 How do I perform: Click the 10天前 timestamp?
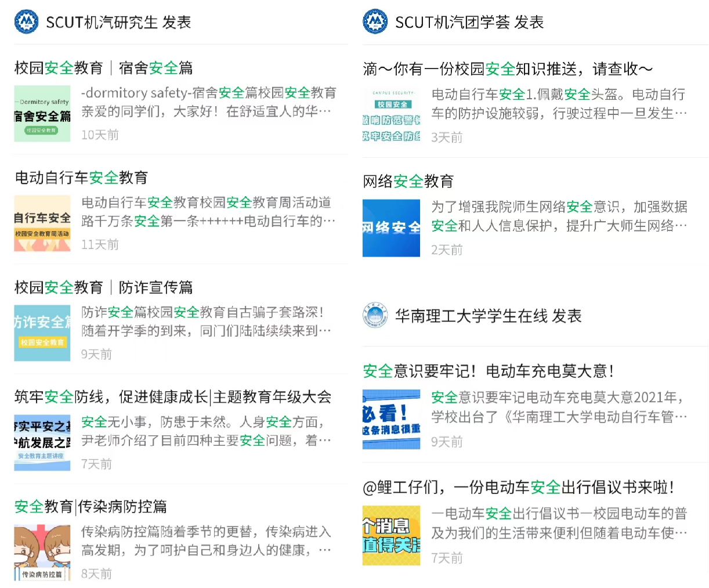(100, 135)
